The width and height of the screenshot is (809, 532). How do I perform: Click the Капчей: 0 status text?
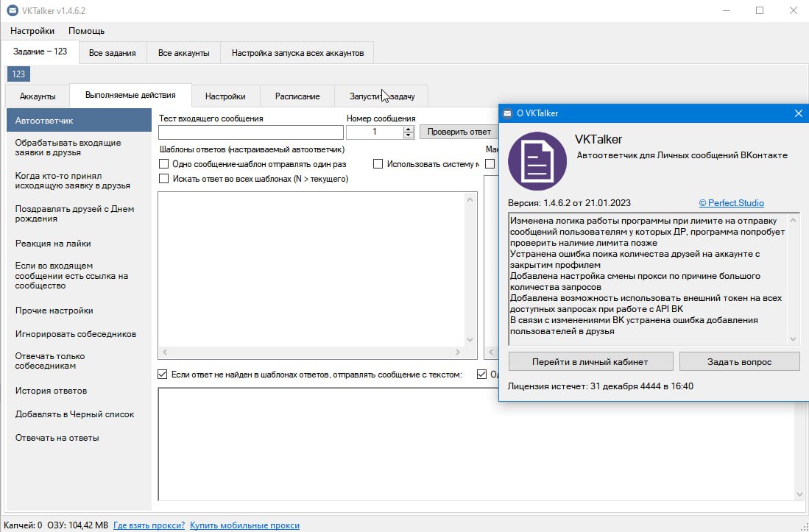coord(24,525)
